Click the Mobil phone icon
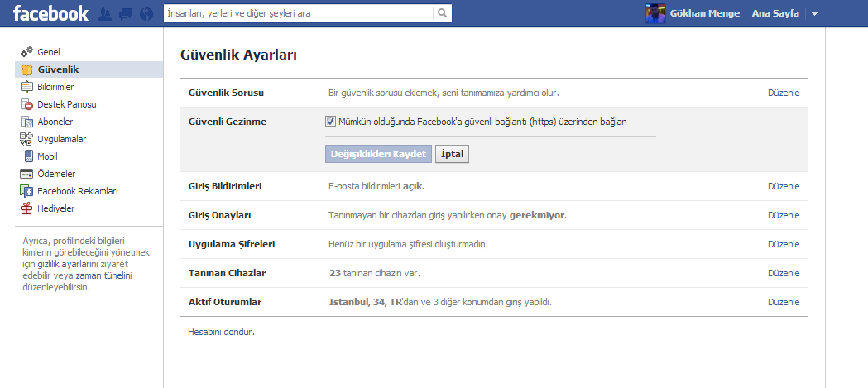 coord(28,156)
